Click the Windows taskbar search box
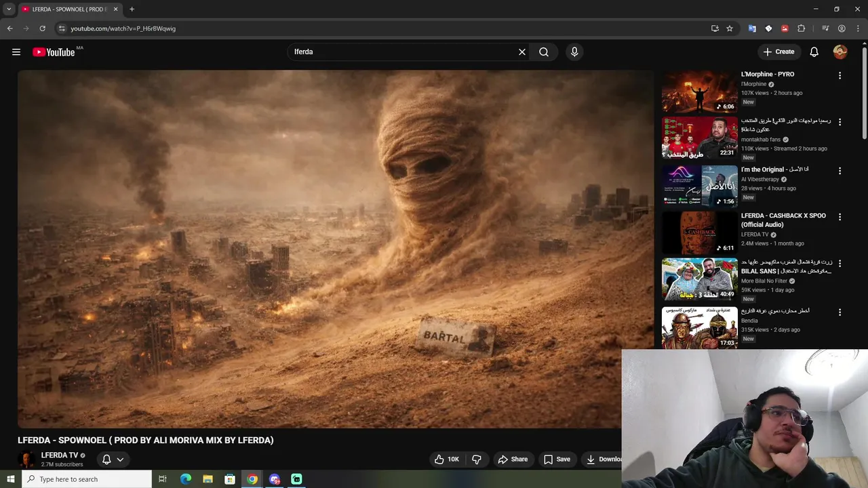Screen dimensions: 868x488 (x=86, y=479)
